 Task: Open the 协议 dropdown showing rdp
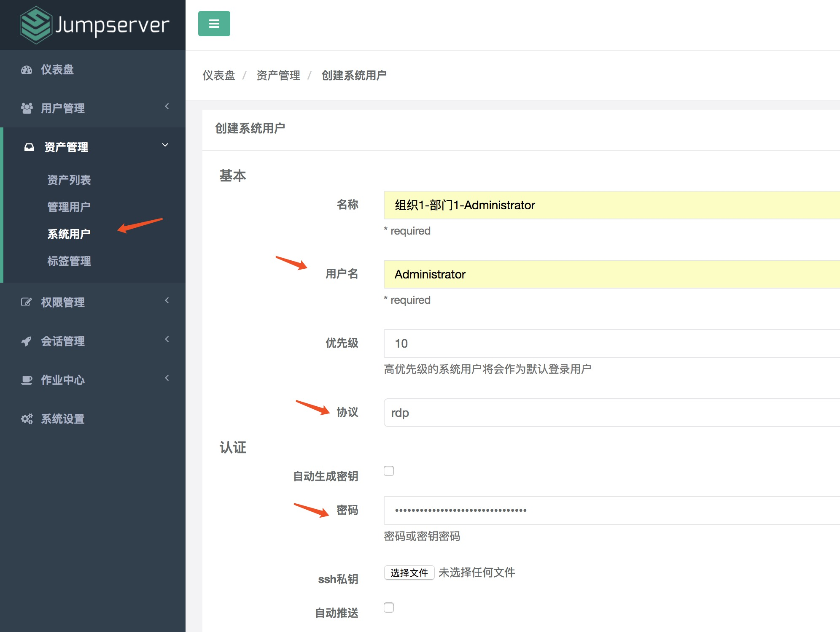click(x=611, y=413)
